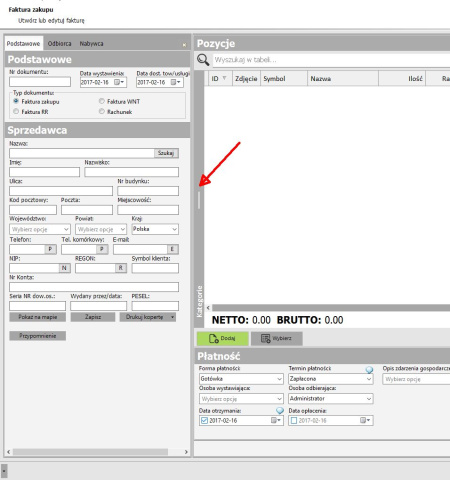
Task: Open the Powiat dropdown
Action: pyautogui.click(x=101, y=229)
